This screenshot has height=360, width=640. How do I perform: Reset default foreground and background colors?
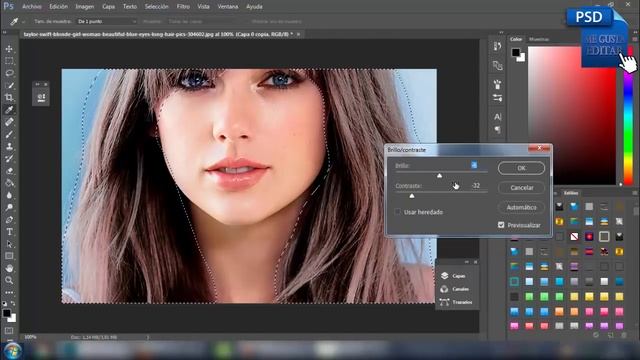(x=4, y=304)
